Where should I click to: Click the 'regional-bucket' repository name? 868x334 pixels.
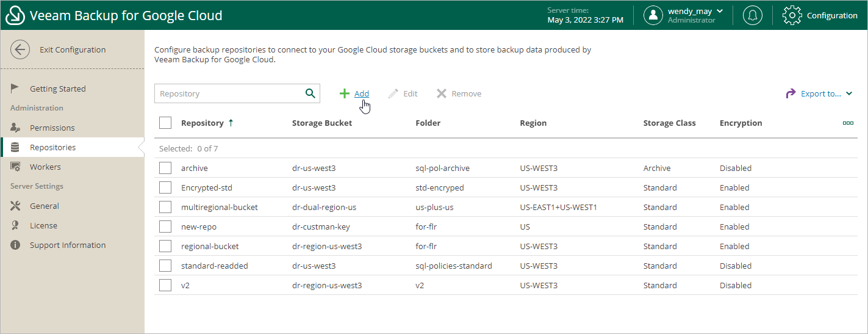pos(210,246)
